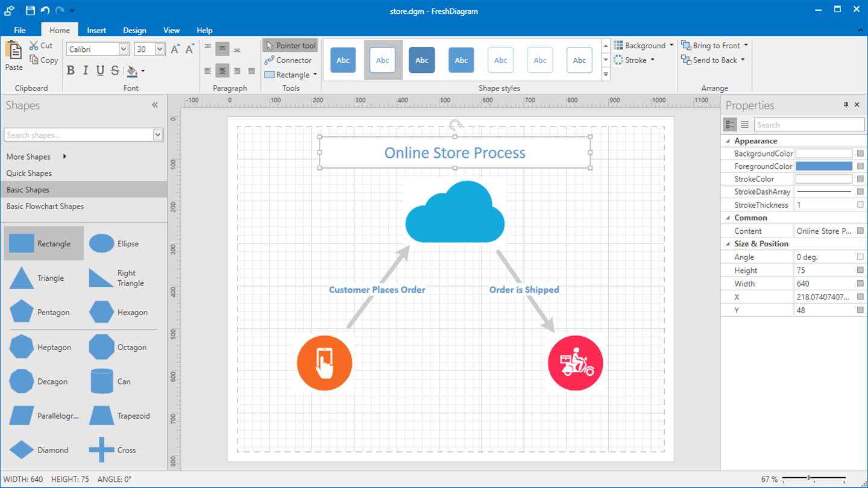Pick the Ellipse shape

(124, 243)
